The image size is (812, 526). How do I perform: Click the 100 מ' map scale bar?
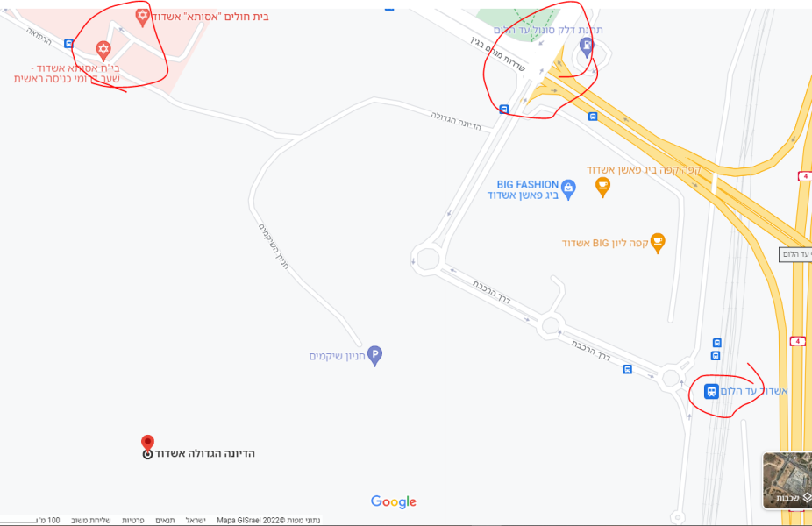30,521
